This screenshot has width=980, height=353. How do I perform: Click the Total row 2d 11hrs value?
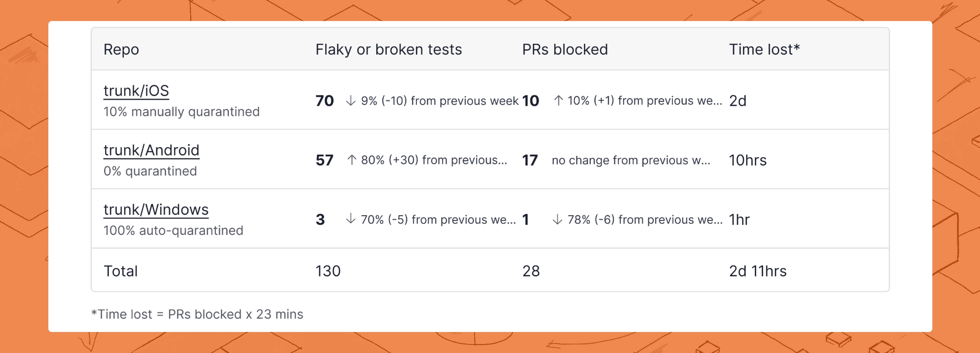[x=758, y=271]
